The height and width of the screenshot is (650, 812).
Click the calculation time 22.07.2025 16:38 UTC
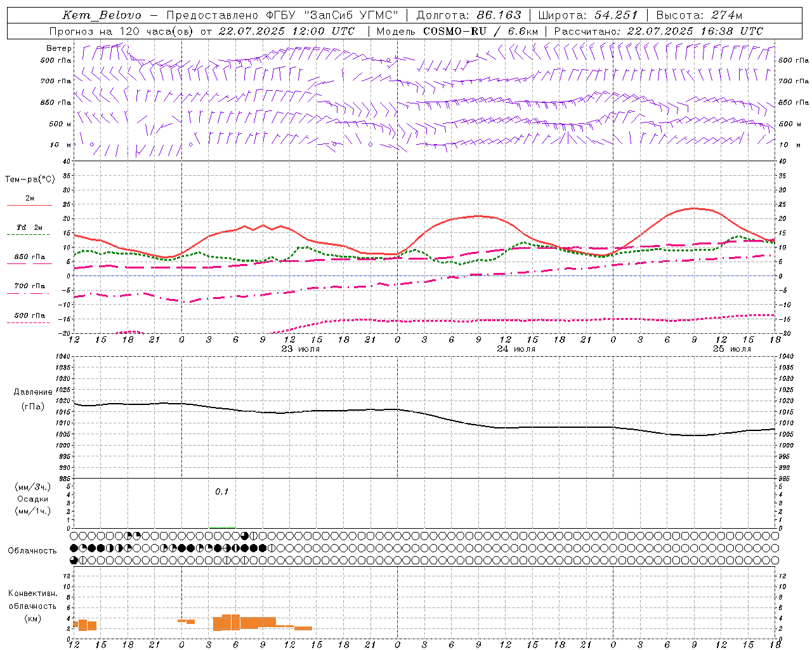(x=695, y=31)
